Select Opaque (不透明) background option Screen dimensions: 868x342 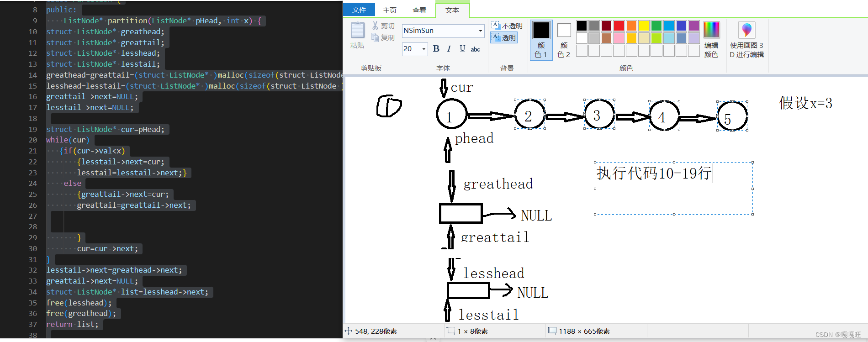point(507,26)
